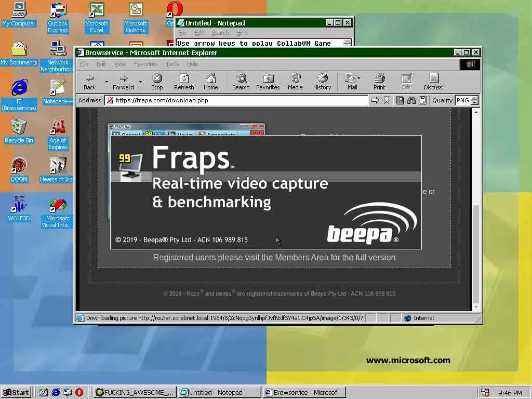Click the Internet zone status bar indicator

pyautogui.click(x=419, y=318)
